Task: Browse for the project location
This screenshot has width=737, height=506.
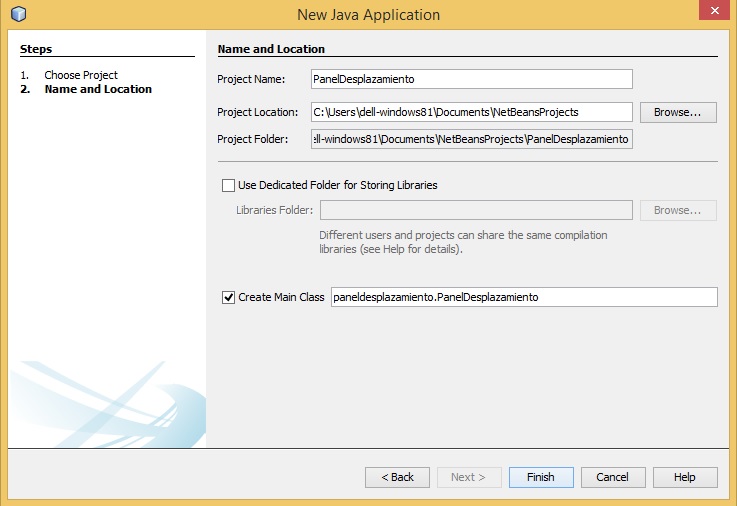Action: pyautogui.click(x=677, y=112)
